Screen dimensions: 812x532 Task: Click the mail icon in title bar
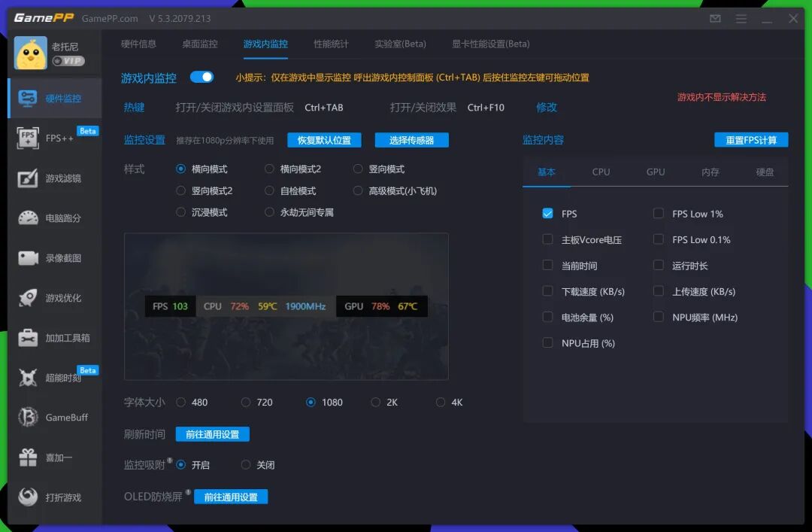pos(715,19)
